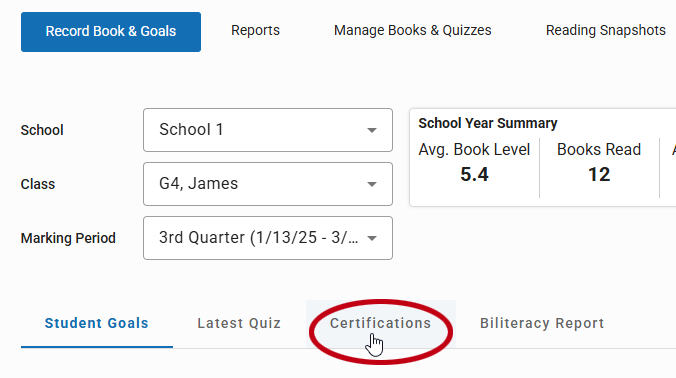This screenshot has height=378, width=676.
Task: Expand the Marking Period dropdown arrow
Action: click(372, 238)
